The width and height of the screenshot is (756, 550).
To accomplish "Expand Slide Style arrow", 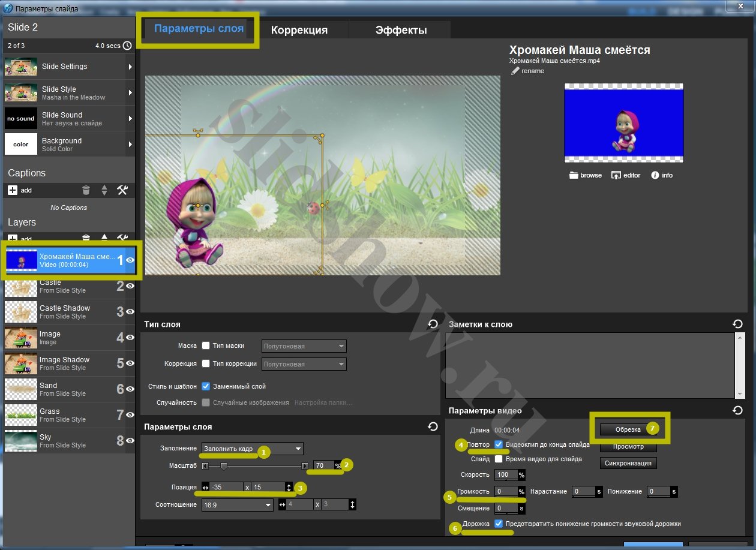I will coord(130,92).
